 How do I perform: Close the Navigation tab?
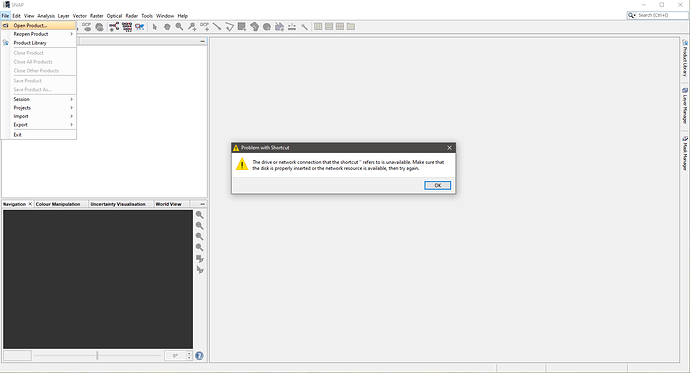click(x=30, y=204)
